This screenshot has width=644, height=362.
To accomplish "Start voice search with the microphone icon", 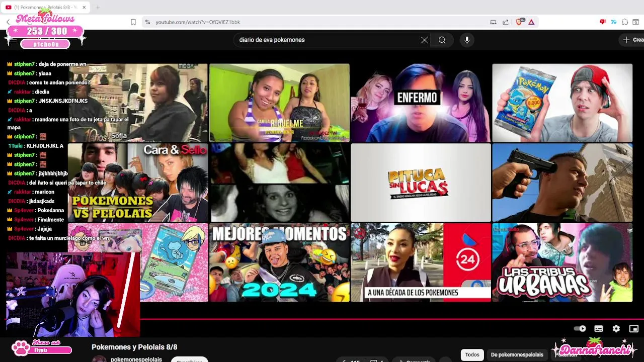I will 467,40.
